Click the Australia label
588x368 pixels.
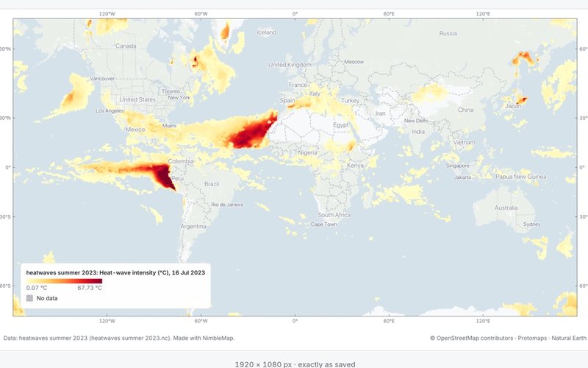coord(506,208)
